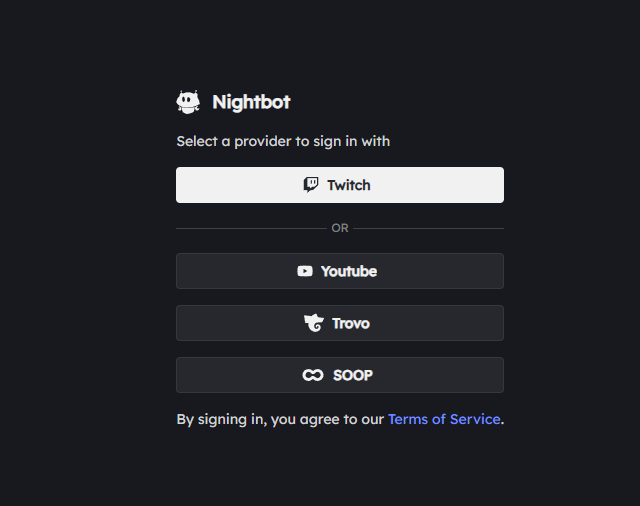Select the Trovo sign-in button
The height and width of the screenshot is (506, 640).
click(340, 323)
